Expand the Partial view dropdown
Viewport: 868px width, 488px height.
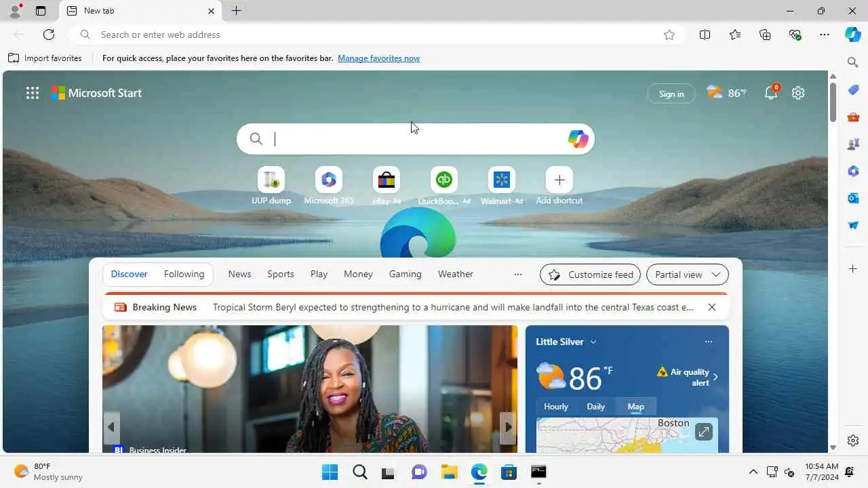(x=688, y=274)
